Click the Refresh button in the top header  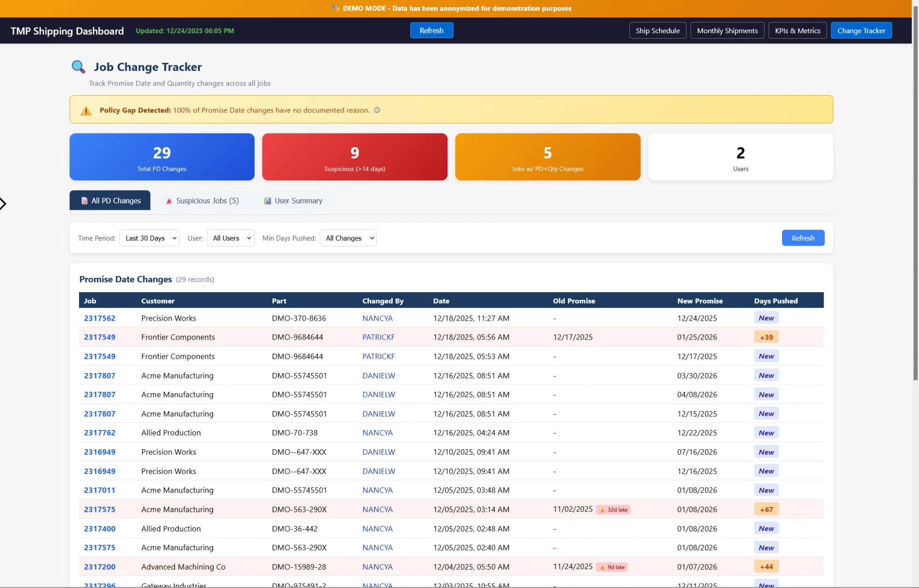coord(431,30)
